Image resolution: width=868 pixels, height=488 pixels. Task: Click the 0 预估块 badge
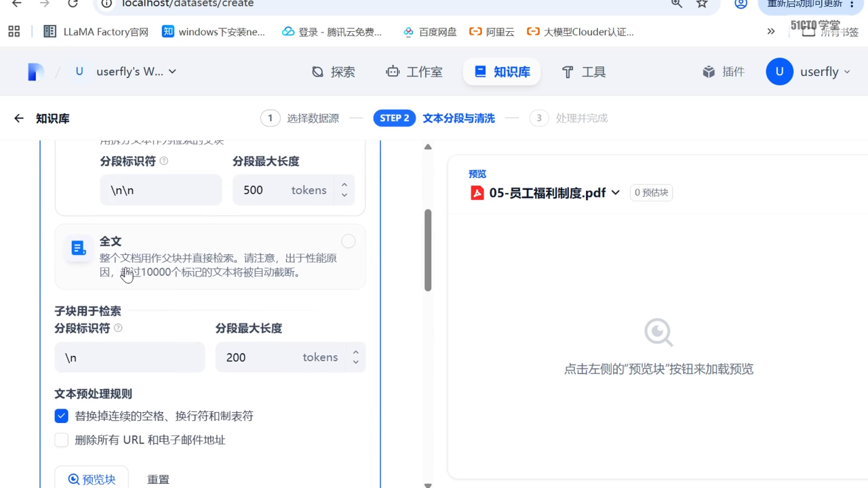pyautogui.click(x=651, y=192)
